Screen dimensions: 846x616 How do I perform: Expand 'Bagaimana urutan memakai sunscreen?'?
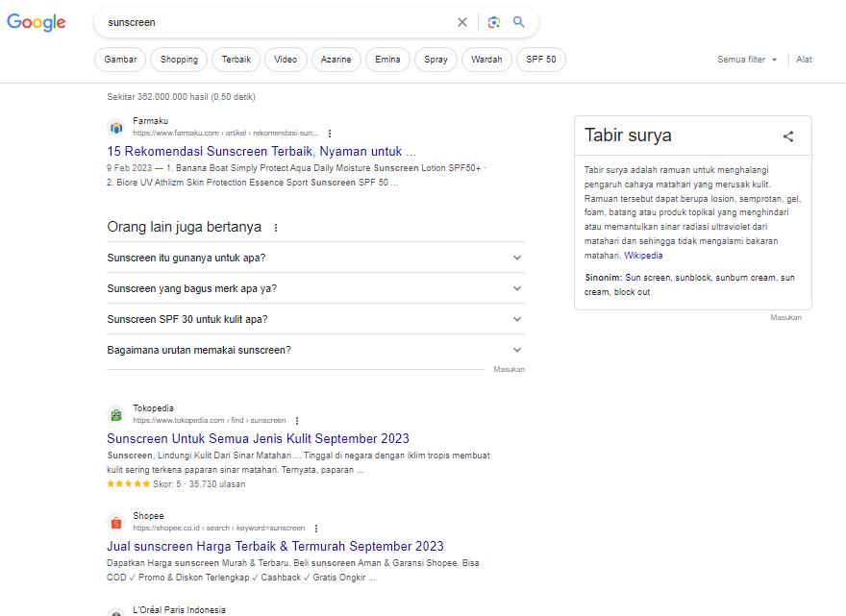(315, 350)
